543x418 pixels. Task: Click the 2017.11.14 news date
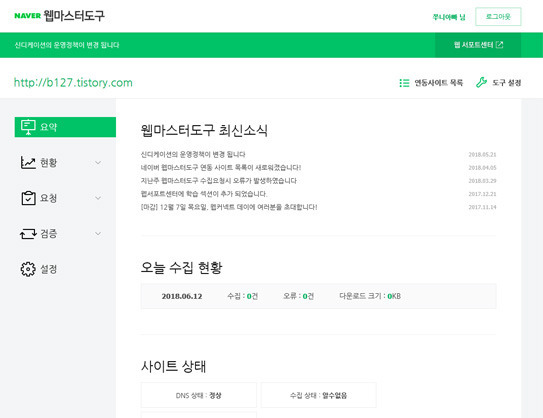[x=482, y=207]
